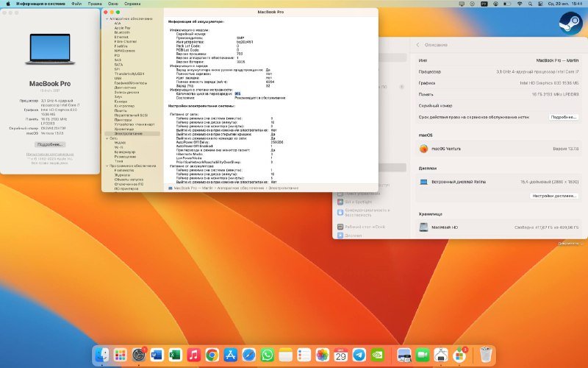This screenshot has height=368, width=588.
Task: Open the Steam icon on the desktop
Action: click(x=570, y=24)
